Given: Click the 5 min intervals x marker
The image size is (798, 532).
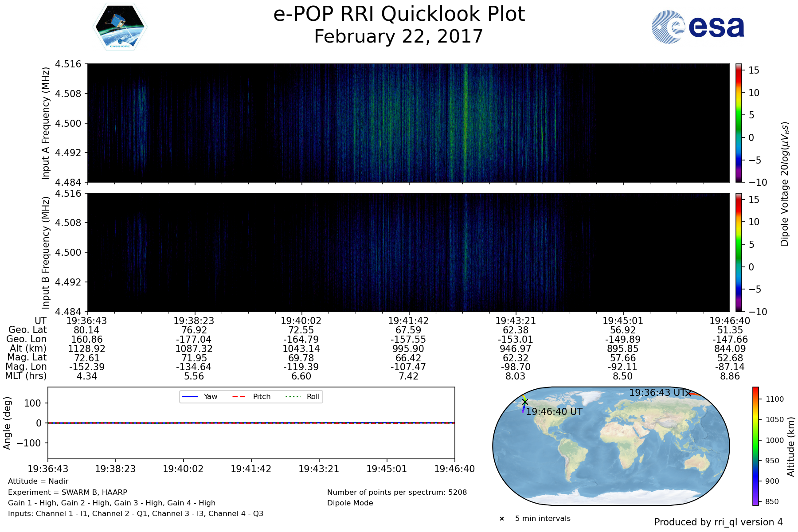Looking at the screenshot, I should click(x=502, y=519).
